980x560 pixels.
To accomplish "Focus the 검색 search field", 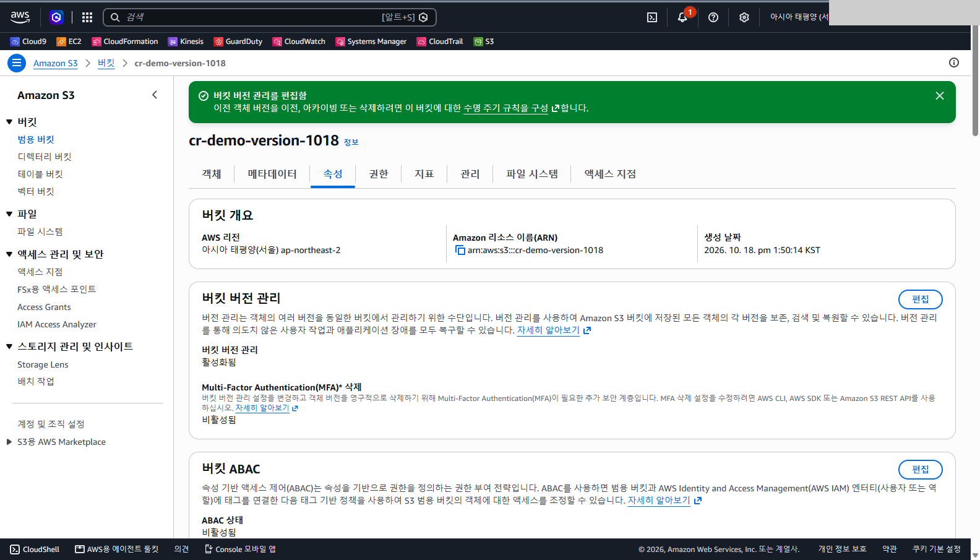I will click(270, 17).
